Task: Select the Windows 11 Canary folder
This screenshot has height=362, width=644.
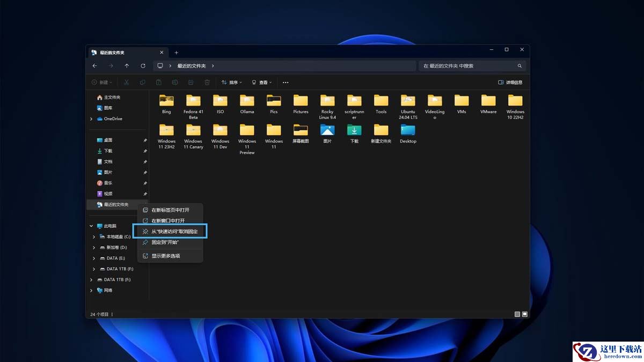Action: tap(193, 136)
